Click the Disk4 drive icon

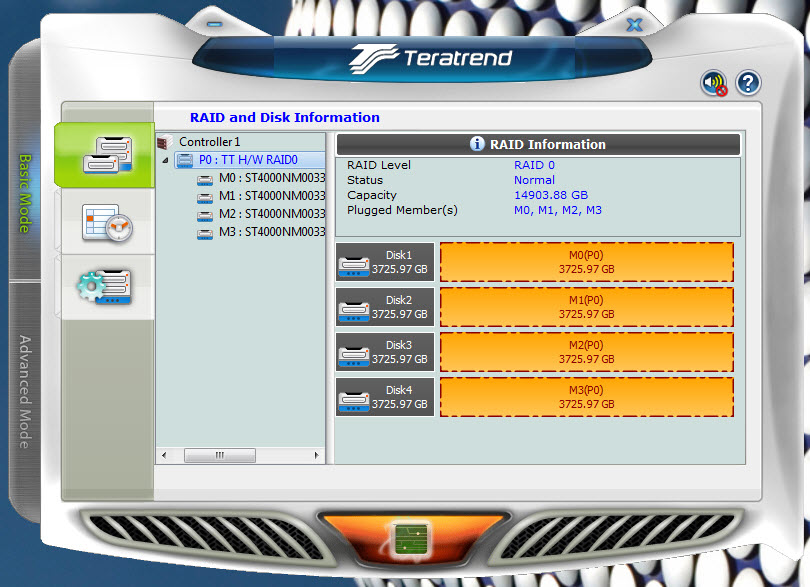[x=354, y=401]
